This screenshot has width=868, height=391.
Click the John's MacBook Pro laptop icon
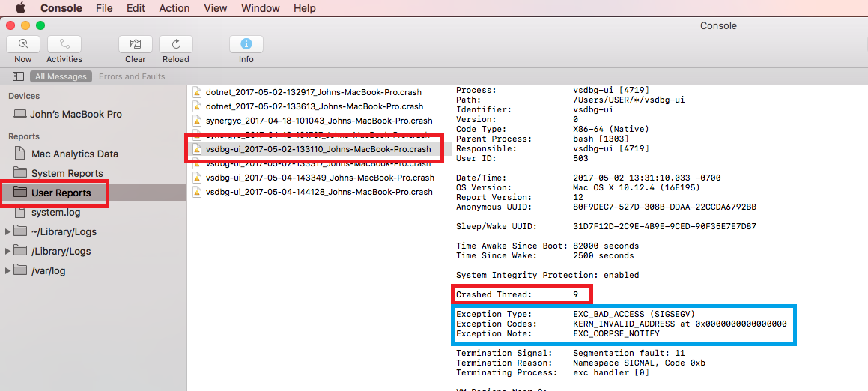coord(20,114)
